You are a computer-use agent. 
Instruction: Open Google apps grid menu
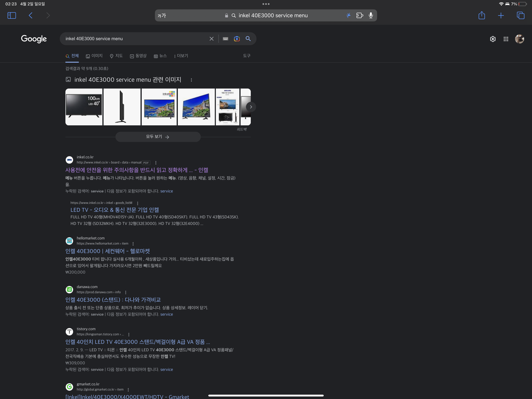506,39
